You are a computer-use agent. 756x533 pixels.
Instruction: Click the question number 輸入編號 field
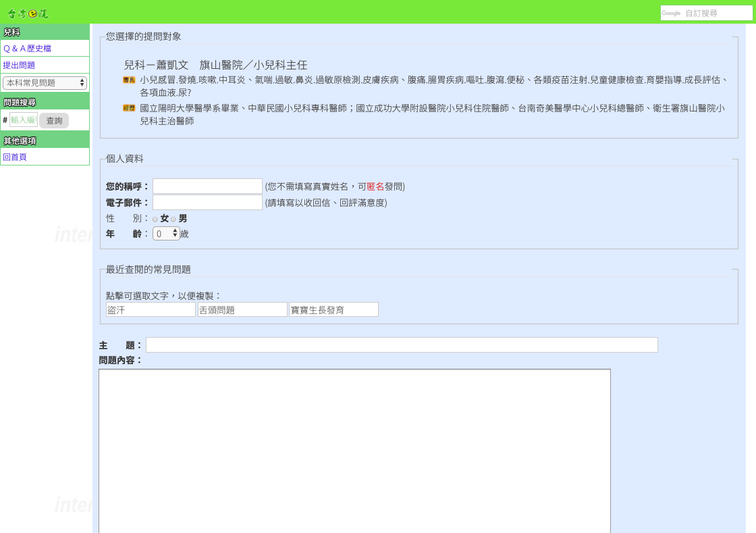click(23, 120)
